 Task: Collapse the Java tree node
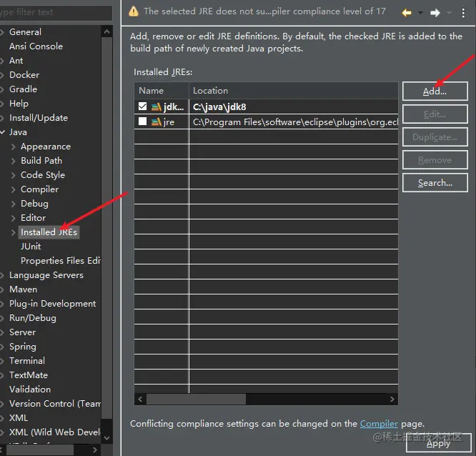[x=2, y=132]
